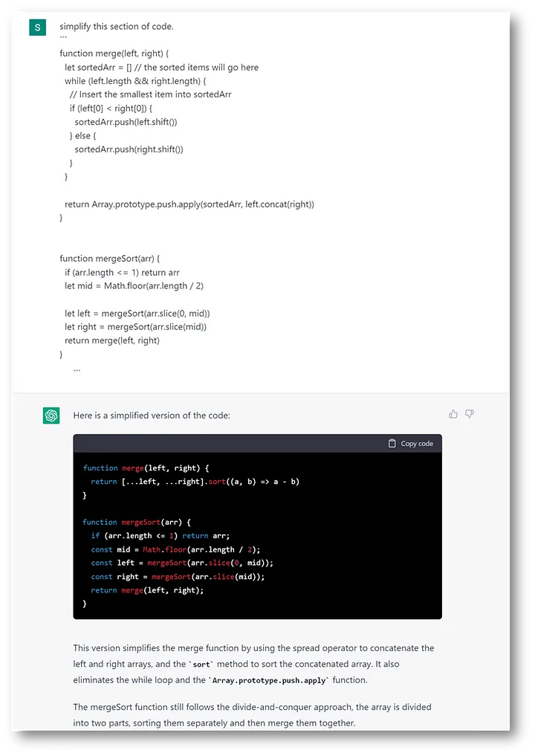Image resolution: width=535 pixels, height=756 pixels.
Task: Click the 'while (left.length && right.length)' line in the prompt
Action: tap(135, 81)
